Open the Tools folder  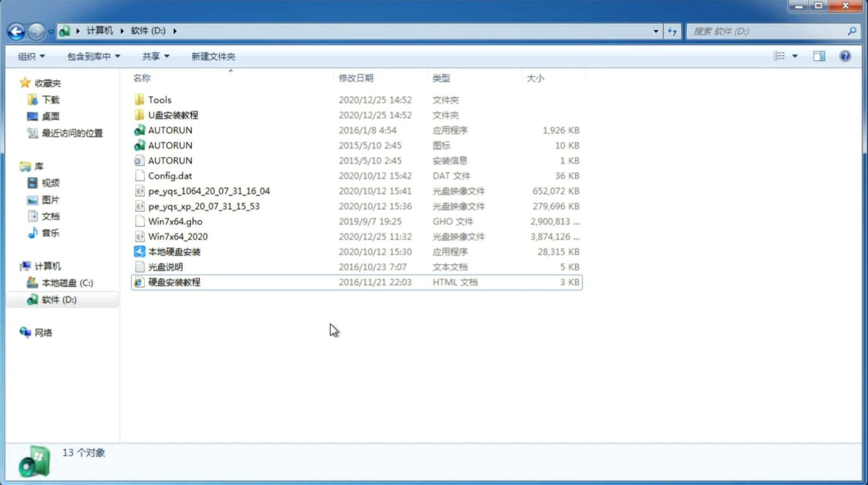coord(159,99)
